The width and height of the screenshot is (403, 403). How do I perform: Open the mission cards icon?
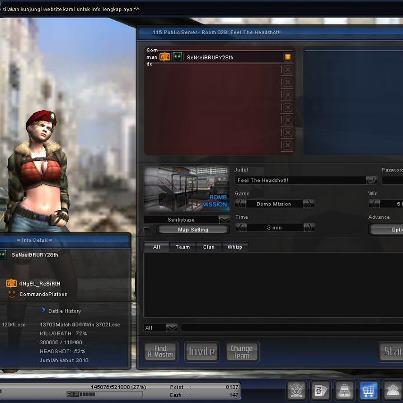320,390
